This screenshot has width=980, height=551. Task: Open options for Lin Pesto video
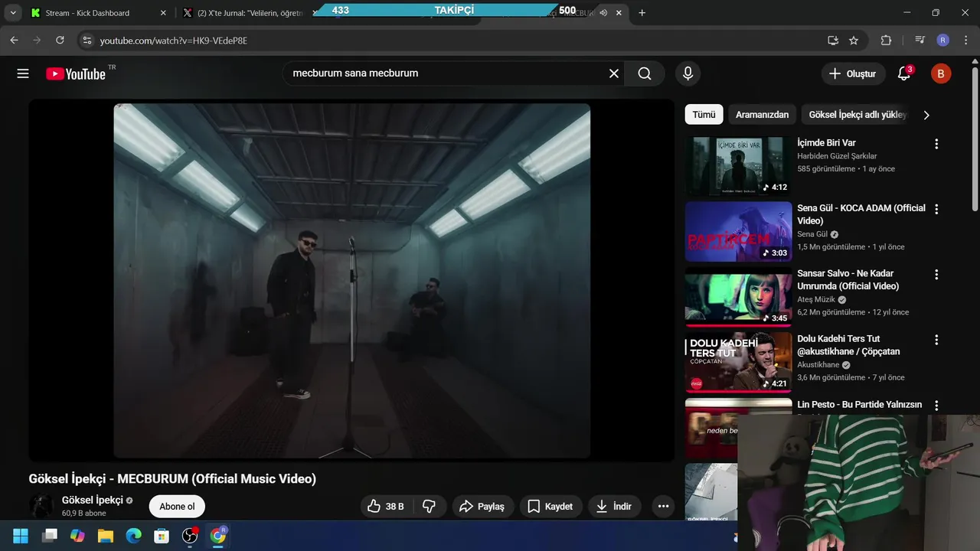pos(936,406)
